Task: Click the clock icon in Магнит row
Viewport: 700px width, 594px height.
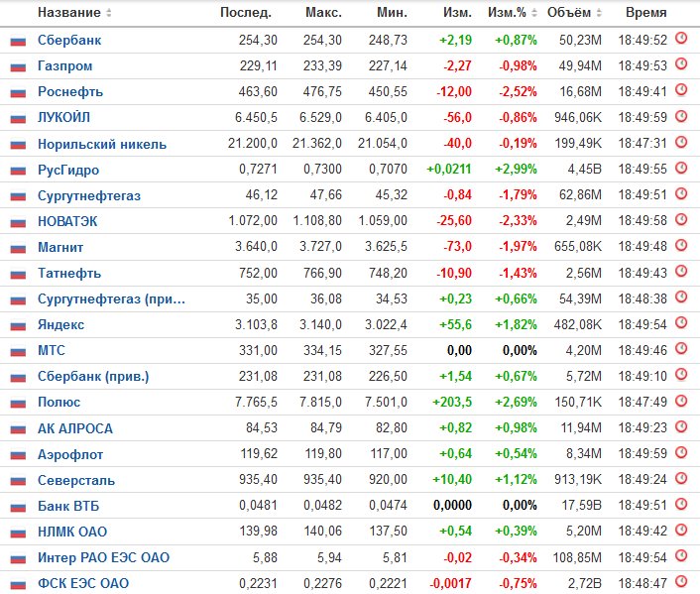Action: (681, 245)
